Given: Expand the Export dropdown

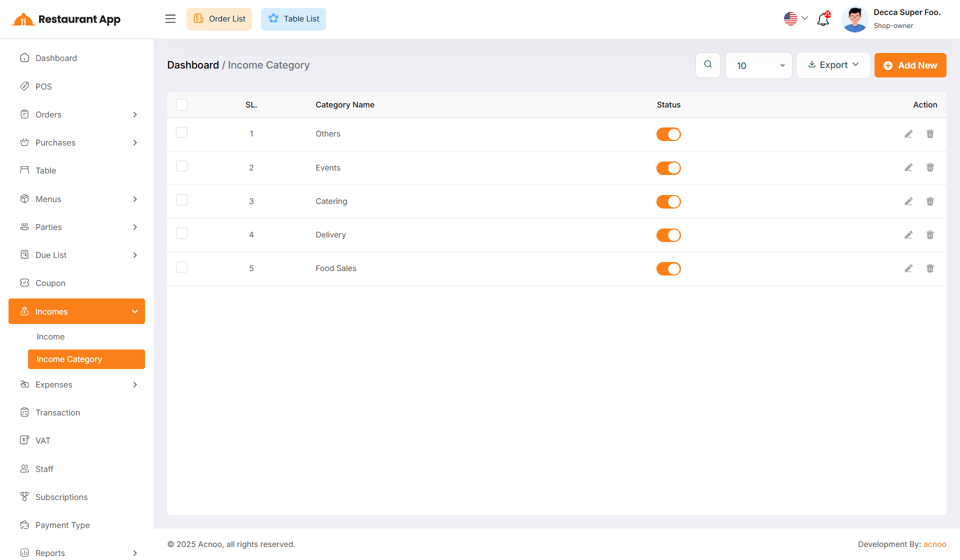Looking at the screenshot, I should click(x=833, y=65).
